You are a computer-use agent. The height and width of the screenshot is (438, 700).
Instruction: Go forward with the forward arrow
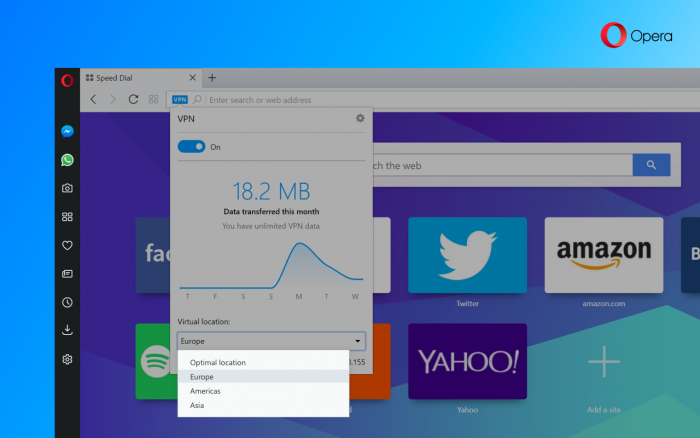point(113,99)
